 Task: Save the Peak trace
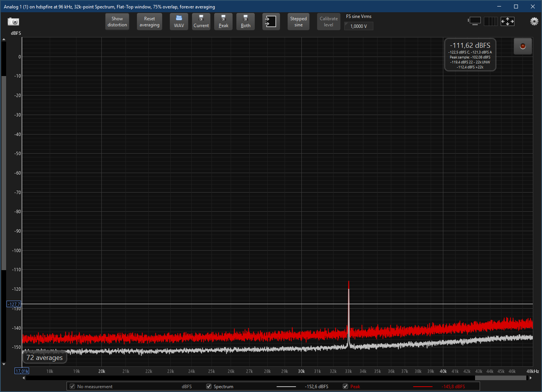223,22
